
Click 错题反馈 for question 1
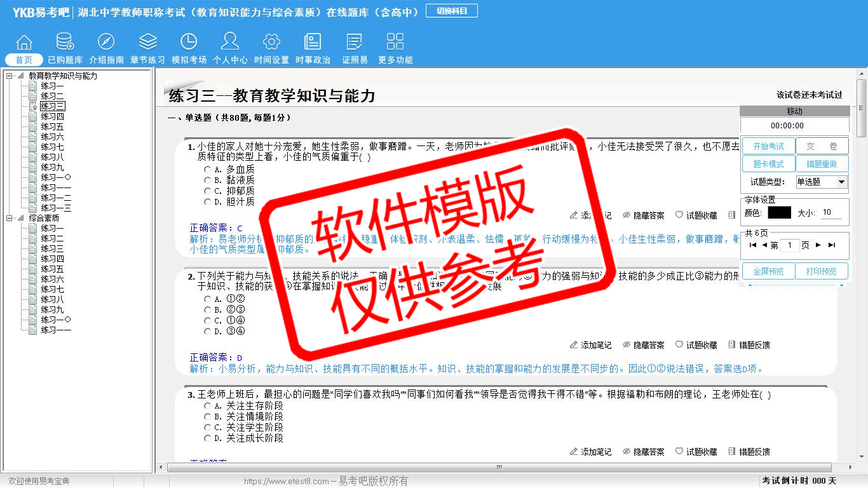pyautogui.click(x=731, y=215)
